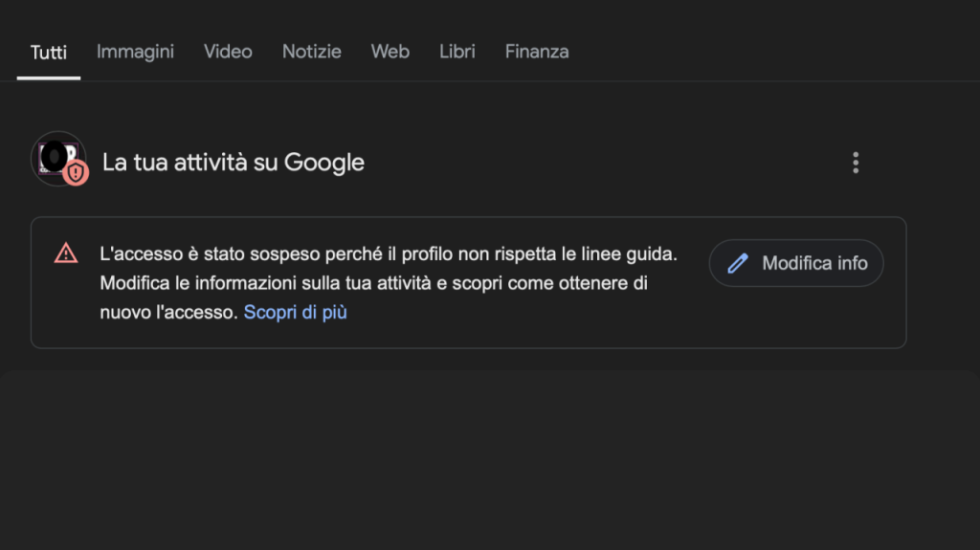This screenshot has height=550, width=980.
Task: Click the La tua attività su Google heading
Action: 234,163
